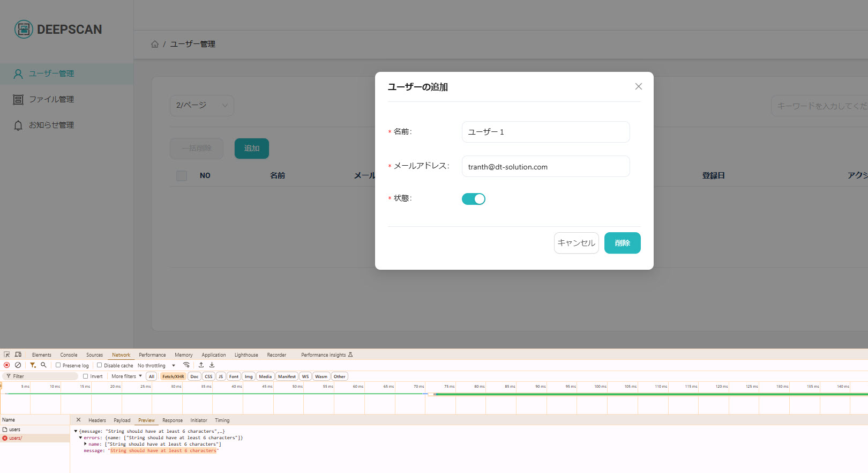
Task: Check the Disable cache option
Action: pyautogui.click(x=100, y=365)
